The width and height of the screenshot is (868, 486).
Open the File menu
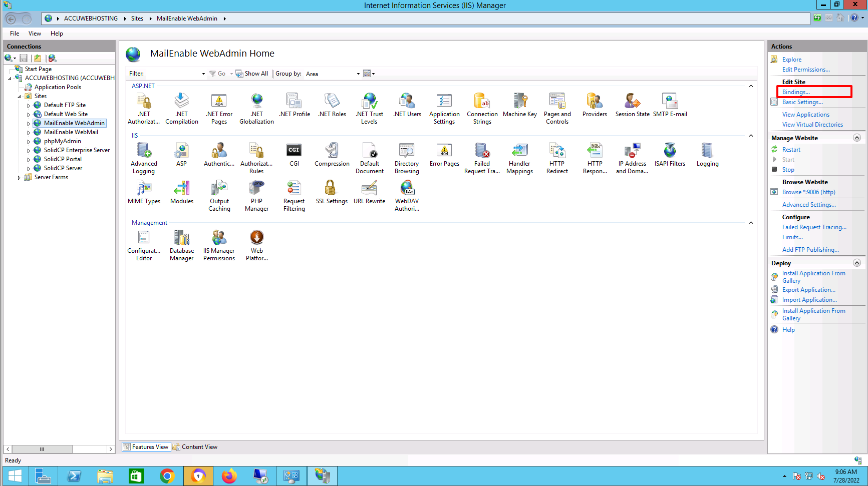15,34
